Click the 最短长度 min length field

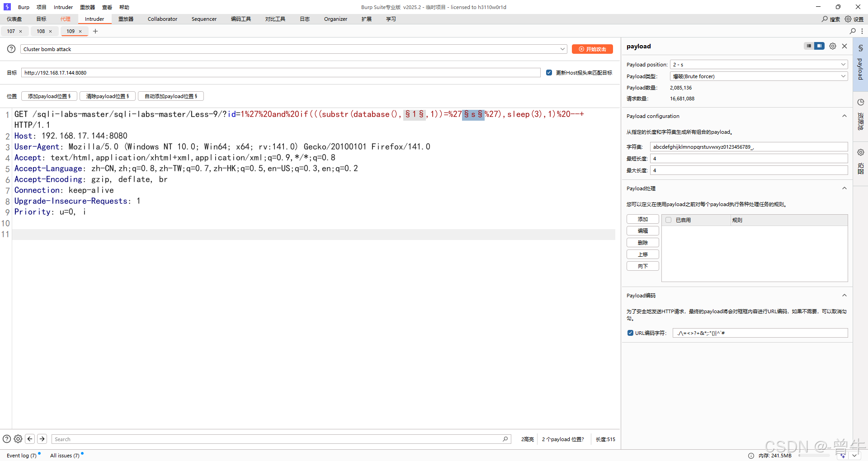pos(749,159)
